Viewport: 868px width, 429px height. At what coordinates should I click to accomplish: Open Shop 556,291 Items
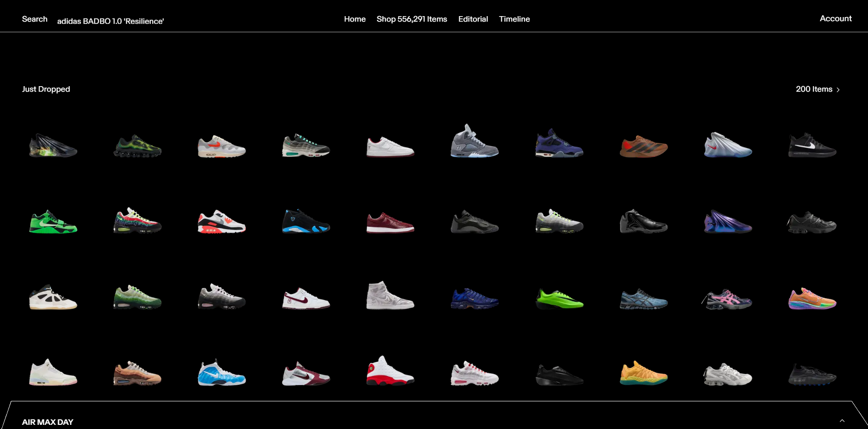click(x=411, y=19)
